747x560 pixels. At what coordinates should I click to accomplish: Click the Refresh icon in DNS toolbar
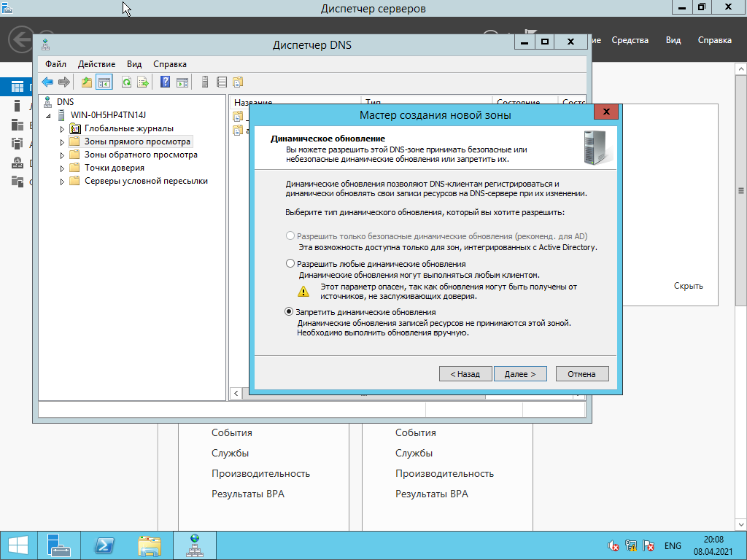[126, 82]
